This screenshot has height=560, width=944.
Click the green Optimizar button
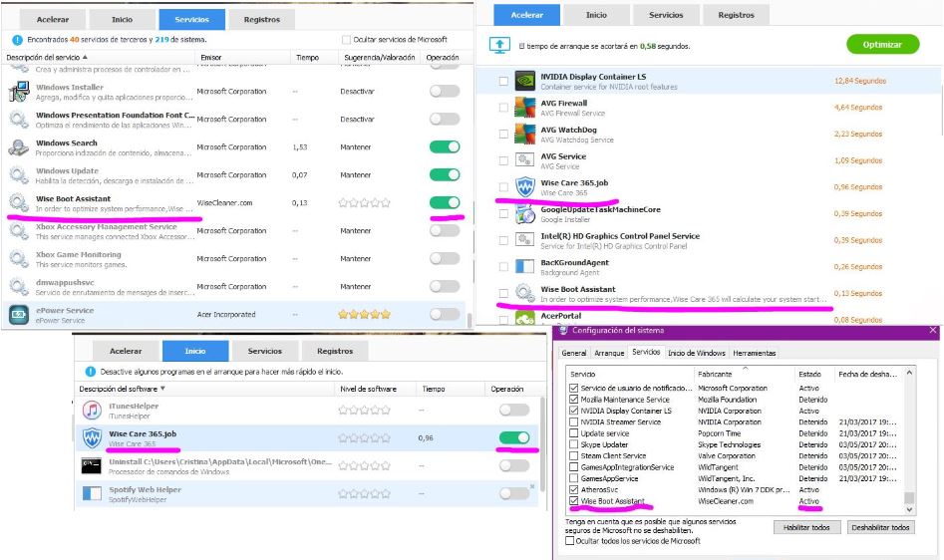(x=882, y=45)
